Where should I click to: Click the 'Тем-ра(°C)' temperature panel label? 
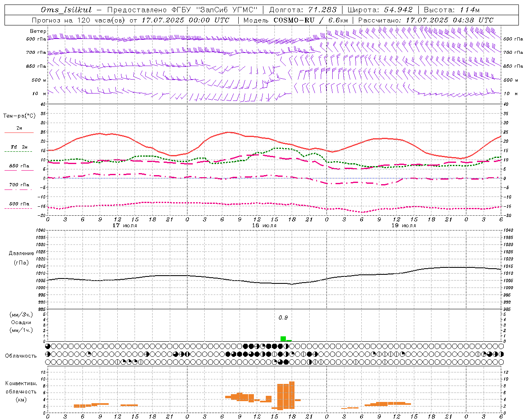(x=19, y=116)
